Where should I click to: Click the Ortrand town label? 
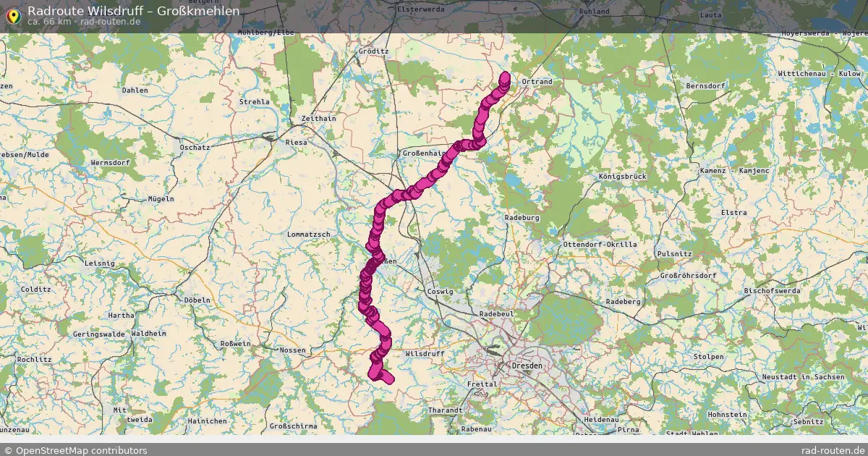pos(537,82)
